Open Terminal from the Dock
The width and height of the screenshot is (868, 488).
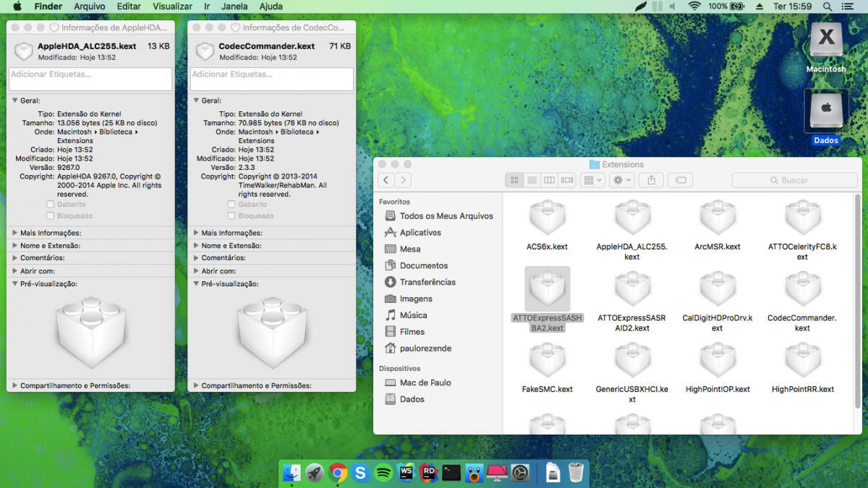[451, 473]
